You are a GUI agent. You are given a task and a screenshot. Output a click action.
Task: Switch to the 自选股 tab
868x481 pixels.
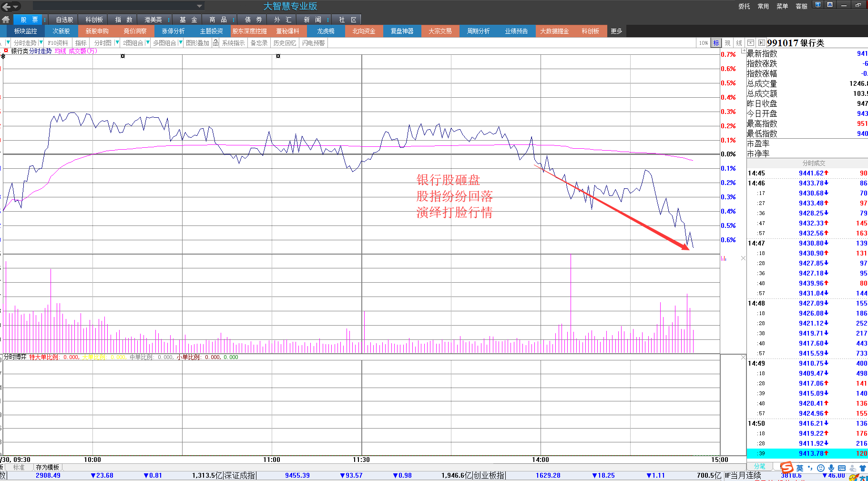click(x=64, y=20)
